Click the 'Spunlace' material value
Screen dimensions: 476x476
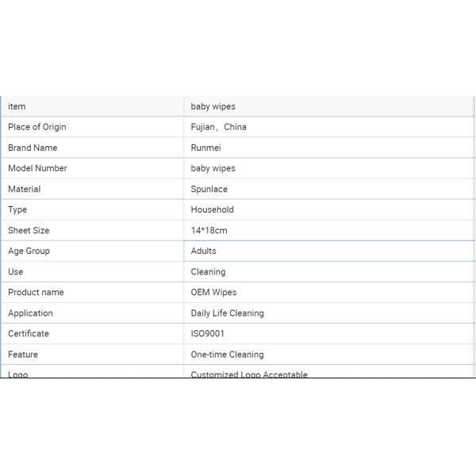tap(209, 189)
